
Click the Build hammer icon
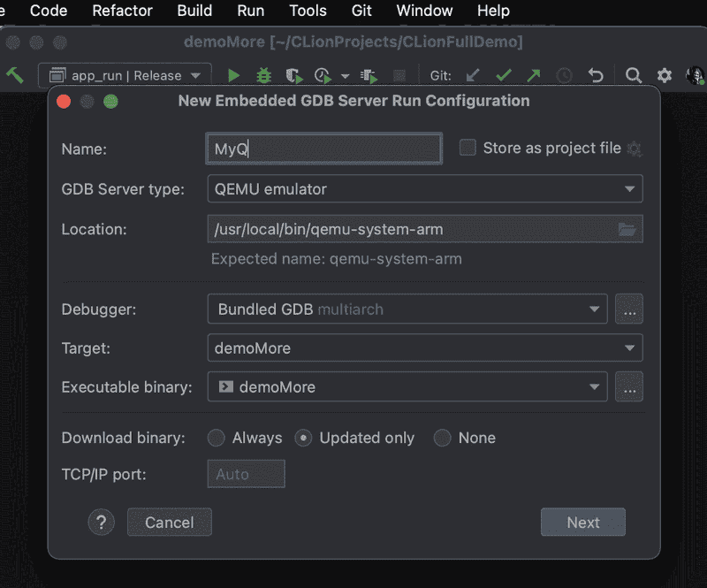pos(14,75)
